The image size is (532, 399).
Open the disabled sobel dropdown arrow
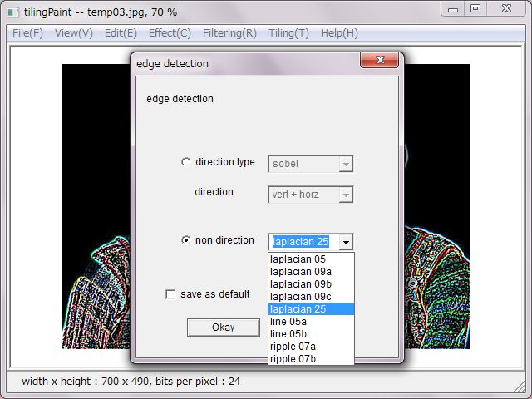pos(346,164)
